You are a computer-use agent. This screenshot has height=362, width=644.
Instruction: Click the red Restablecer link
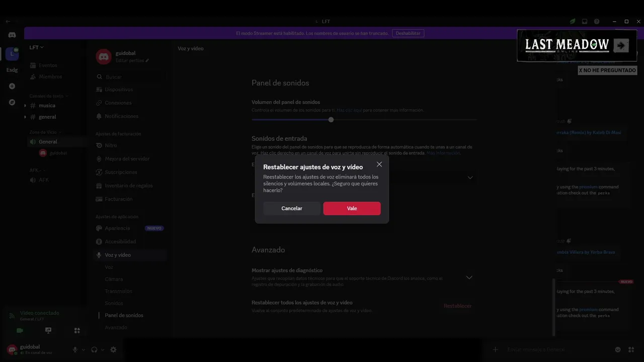pyautogui.click(x=457, y=306)
